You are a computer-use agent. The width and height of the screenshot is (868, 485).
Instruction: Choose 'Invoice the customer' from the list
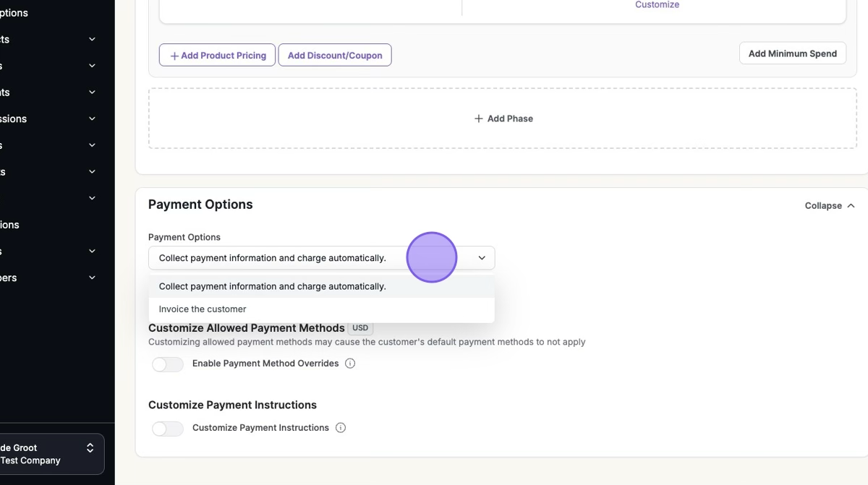203,309
